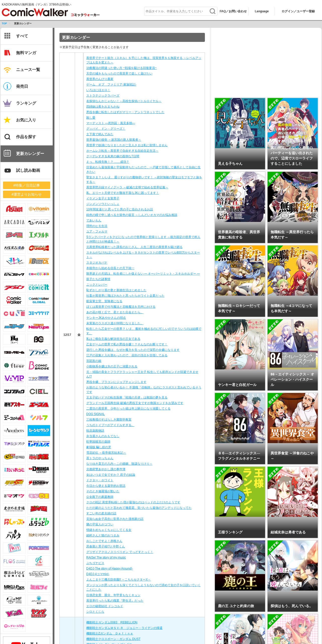
Task: Open the COMIC BRIDGE logo
Action: coord(39,365)
